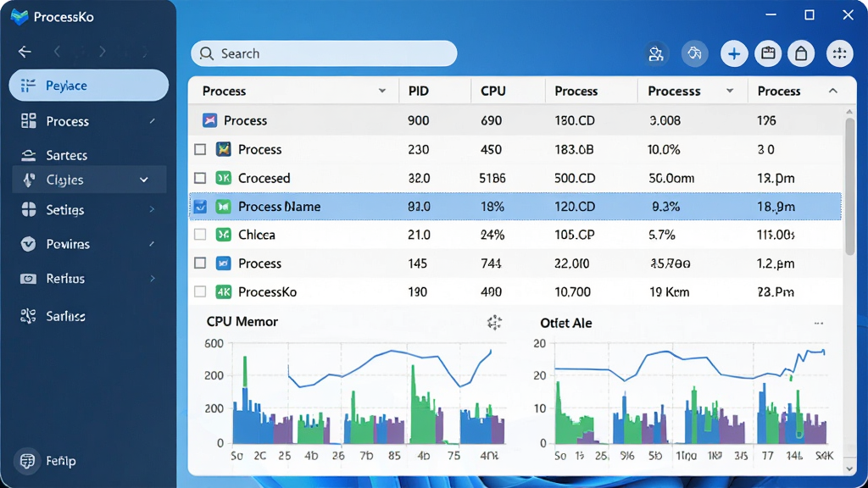
Task: Click the CPU Memor chart options icon
Action: (x=494, y=323)
